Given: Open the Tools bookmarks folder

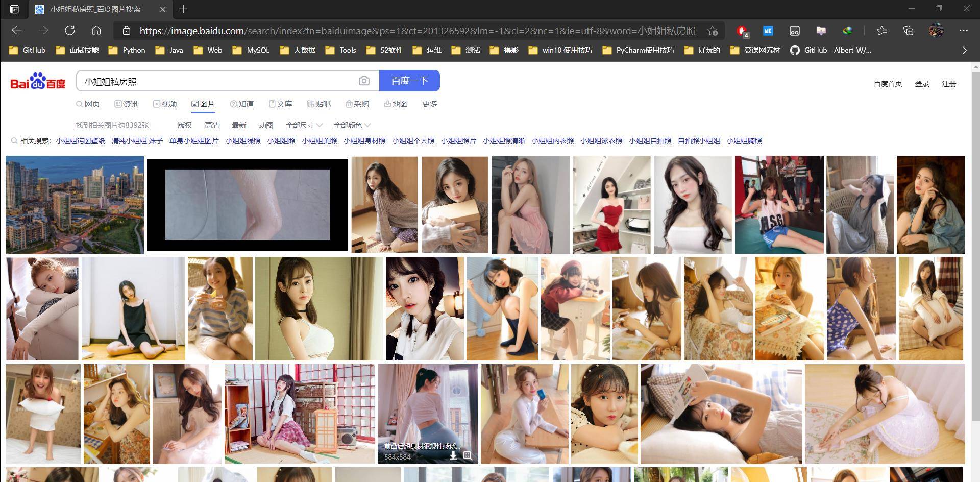Looking at the screenshot, I should click(340, 50).
